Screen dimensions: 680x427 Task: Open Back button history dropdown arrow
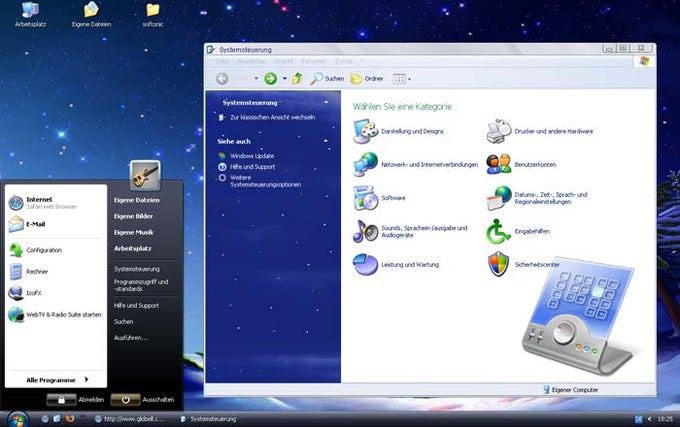coord(256,79)
